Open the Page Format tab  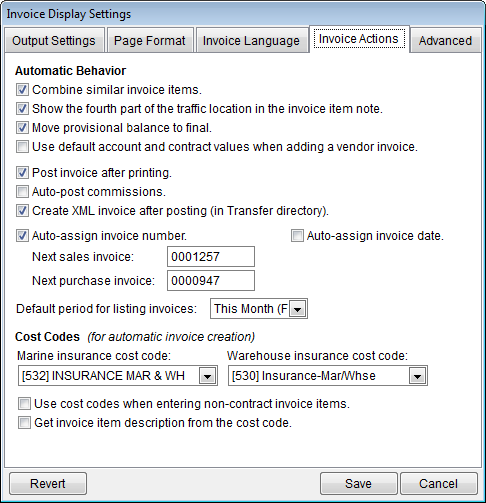(150, 40)
